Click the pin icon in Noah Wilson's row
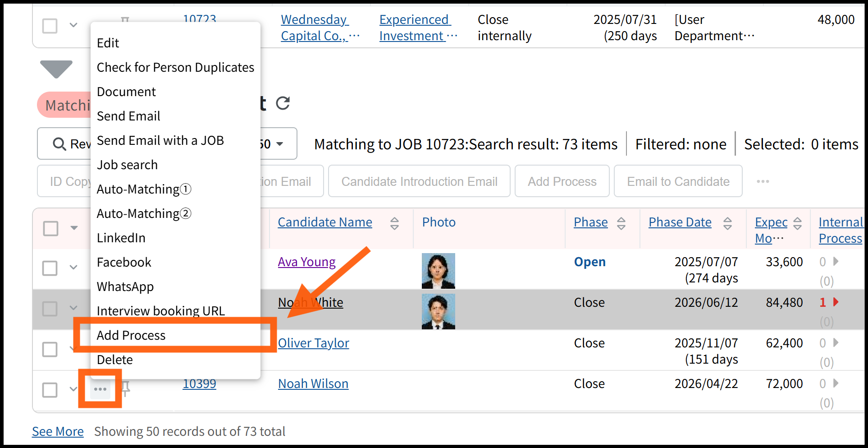The width and height of the screenshot is (868, 448). coord(126,388)
